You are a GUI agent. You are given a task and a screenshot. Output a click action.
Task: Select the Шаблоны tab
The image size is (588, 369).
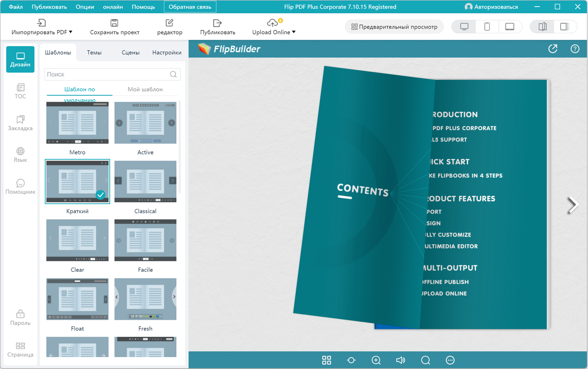click(58, 52)
